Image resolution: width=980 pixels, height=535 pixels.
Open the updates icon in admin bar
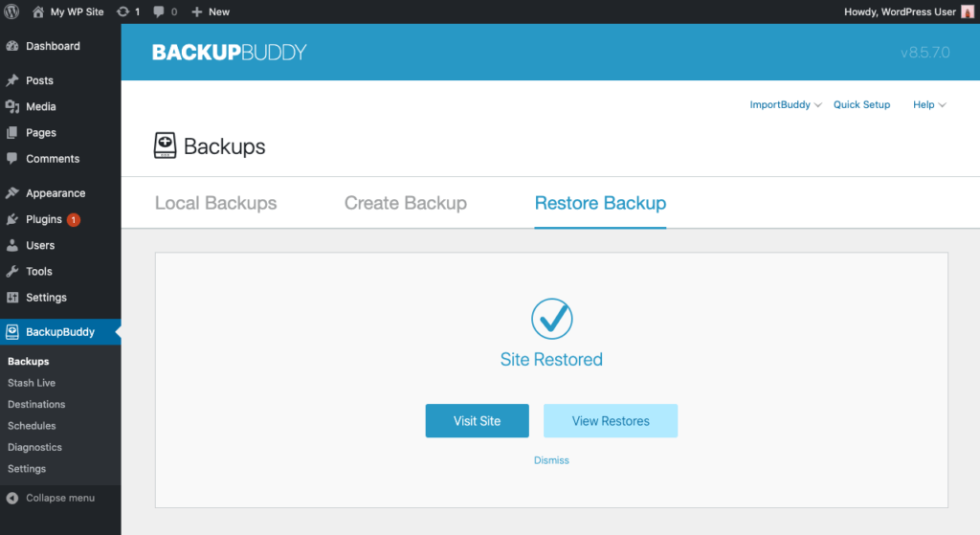(123, 11)
